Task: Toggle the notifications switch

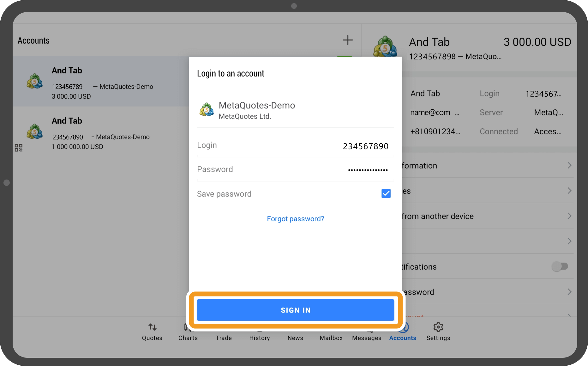Action: click(x=560, y=266)
